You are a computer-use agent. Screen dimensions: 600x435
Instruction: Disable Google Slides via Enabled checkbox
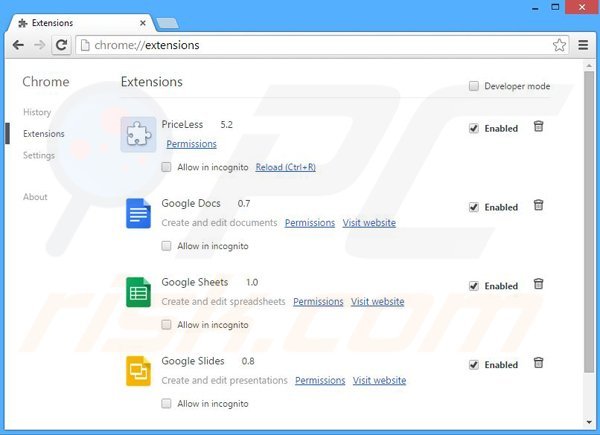[474, 365]
